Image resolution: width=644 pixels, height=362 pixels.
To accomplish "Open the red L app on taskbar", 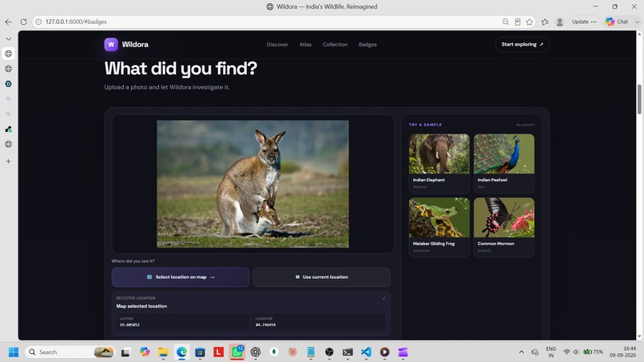I will point(218,352).
